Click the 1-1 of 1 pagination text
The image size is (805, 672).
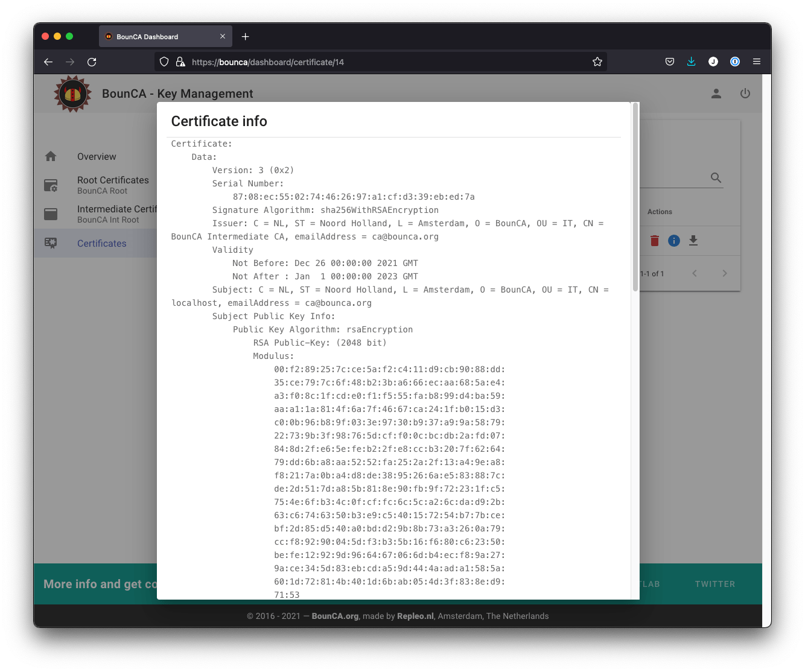coord(652,274)
